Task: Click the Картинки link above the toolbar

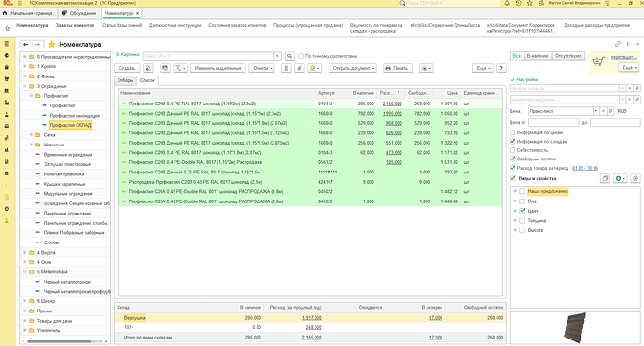Action: pos(131,55)
